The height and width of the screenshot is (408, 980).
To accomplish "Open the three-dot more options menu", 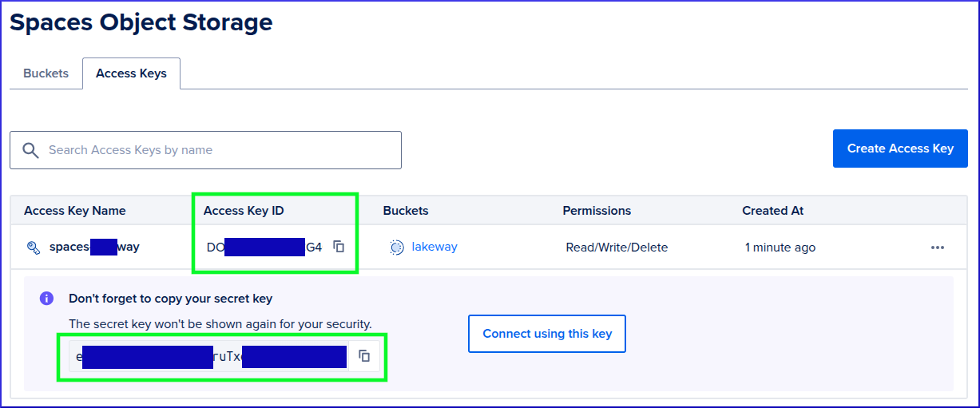I will [938, 248].
